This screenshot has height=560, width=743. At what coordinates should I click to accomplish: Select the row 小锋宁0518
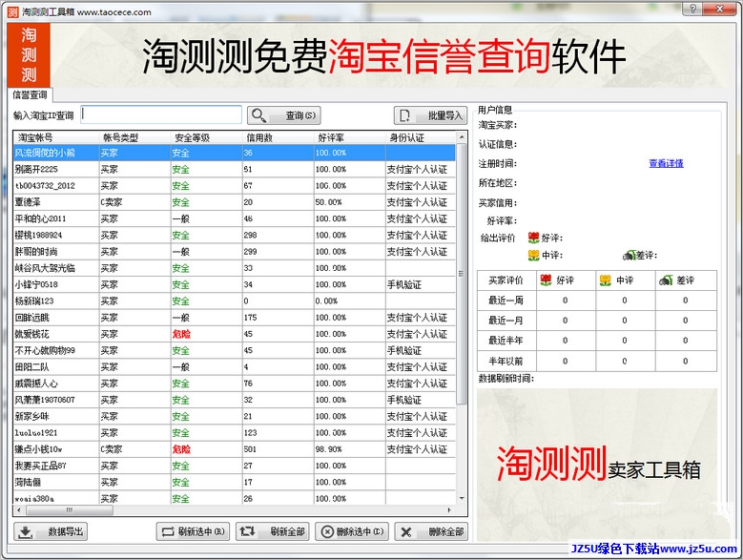point(235,284)
